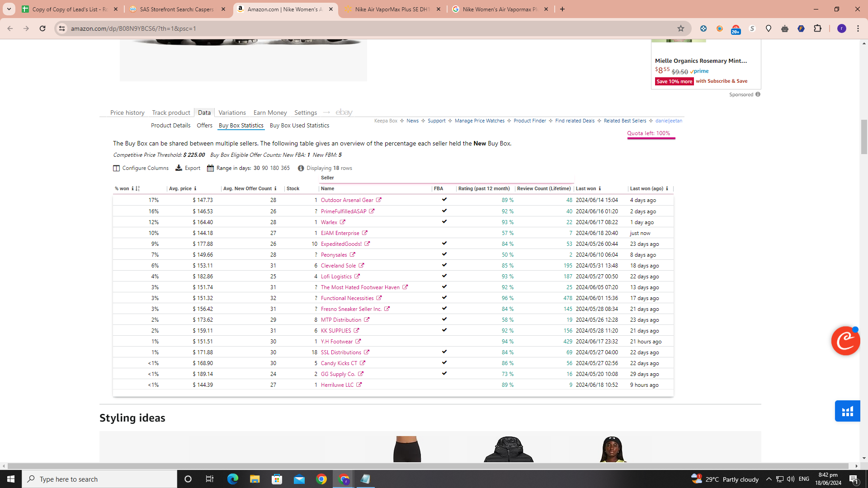This screenshot has width=868, height=488.
Task: Open the external link icon beside Outdoor Arsenal Gear
Action: click(x=379, y=200)
